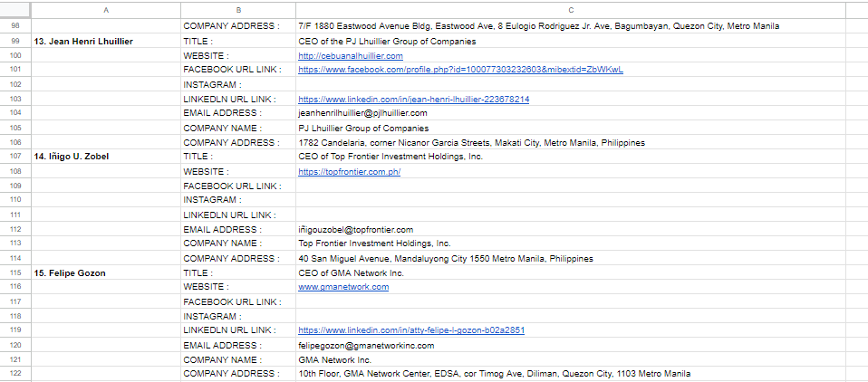Click 'EMAIL ADDRESS :' label in row 112
The width and height of the screenshot is (868, 382).
click(223, 229)
